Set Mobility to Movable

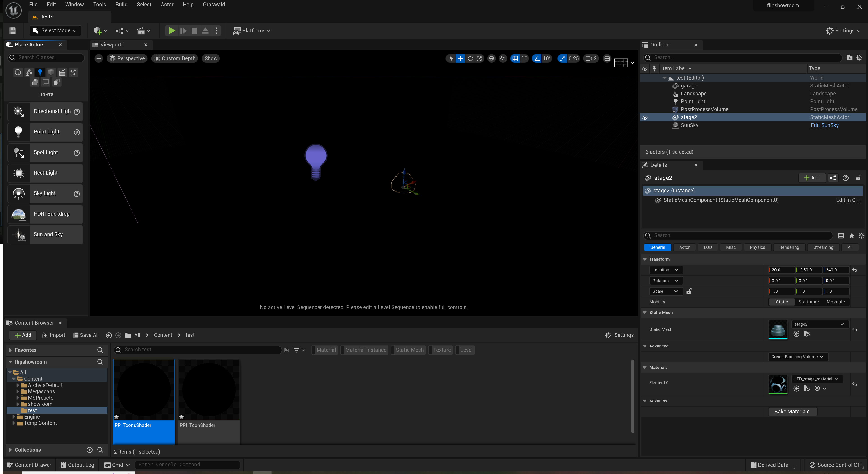click(x=835, y=302)
